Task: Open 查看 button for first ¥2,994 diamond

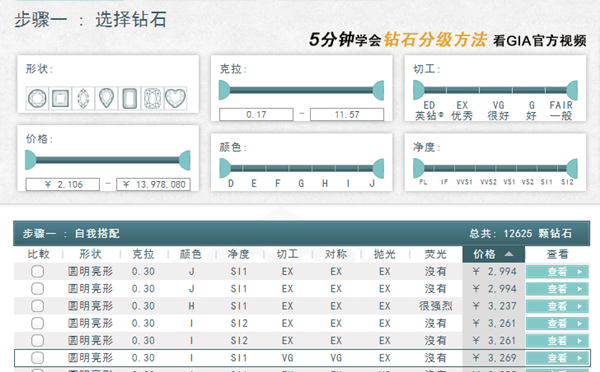Action: [x=557, y=272]
